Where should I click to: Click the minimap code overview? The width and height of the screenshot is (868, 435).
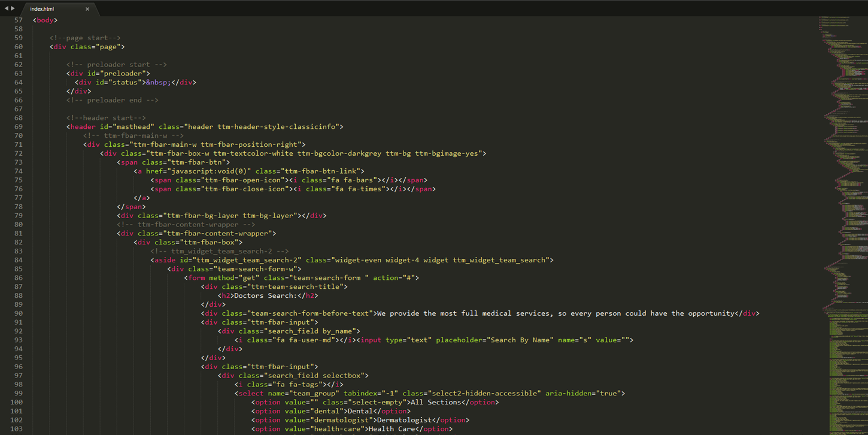pos(843,225)
